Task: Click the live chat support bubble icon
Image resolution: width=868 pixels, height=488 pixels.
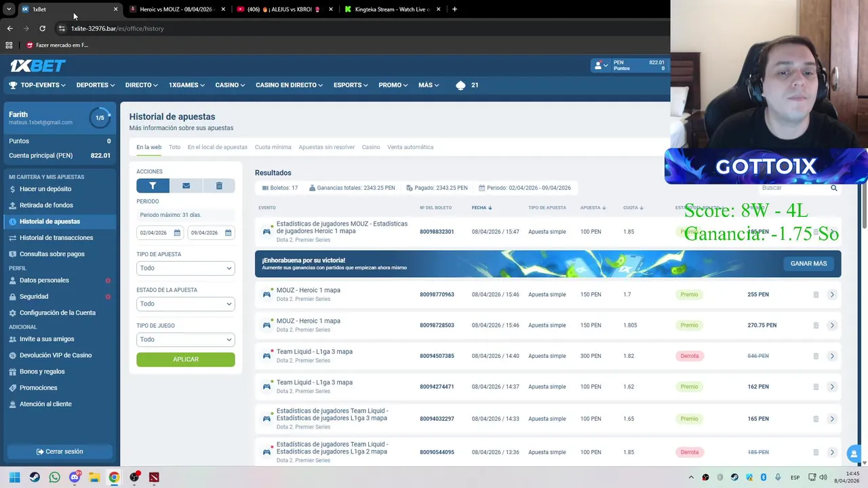Action: [854, 454]
